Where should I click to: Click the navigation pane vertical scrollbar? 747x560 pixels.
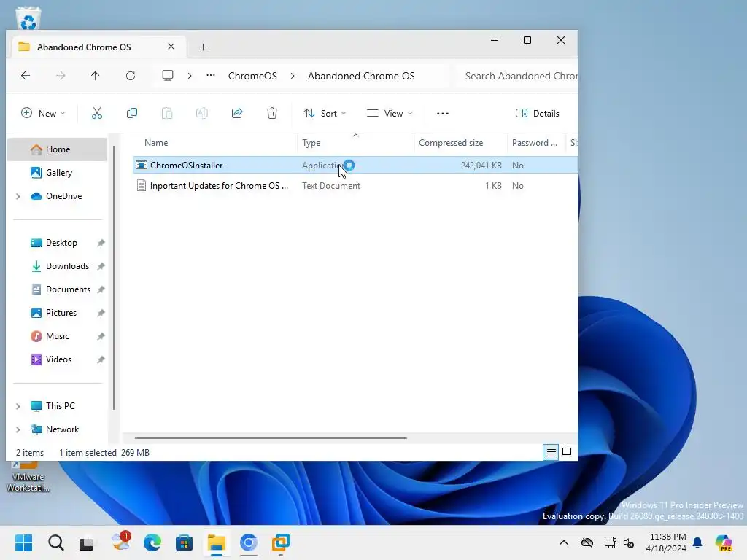114,278
